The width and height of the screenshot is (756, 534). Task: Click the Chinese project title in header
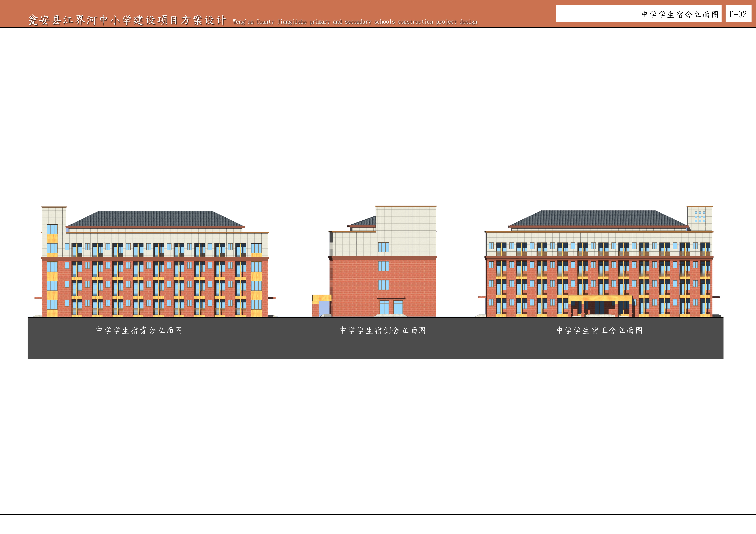(x=127, y=20)
